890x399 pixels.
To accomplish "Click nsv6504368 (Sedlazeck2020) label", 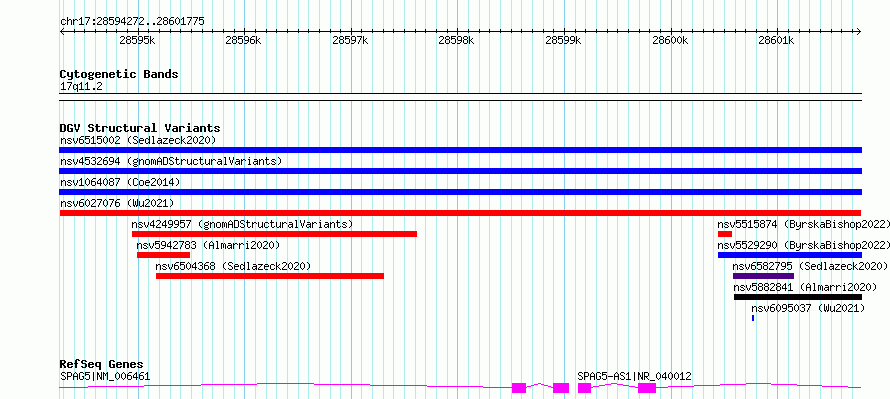I will (x=233, y=266).
